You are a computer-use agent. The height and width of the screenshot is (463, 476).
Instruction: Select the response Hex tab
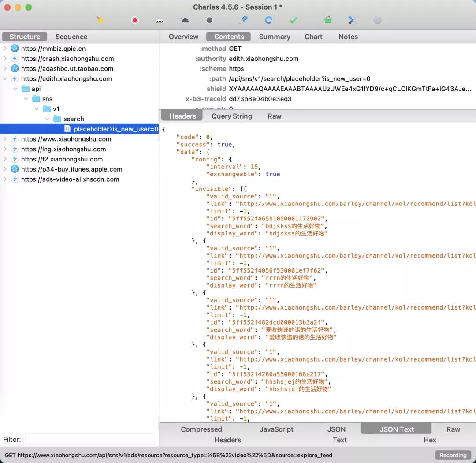(x=430, y=440)
